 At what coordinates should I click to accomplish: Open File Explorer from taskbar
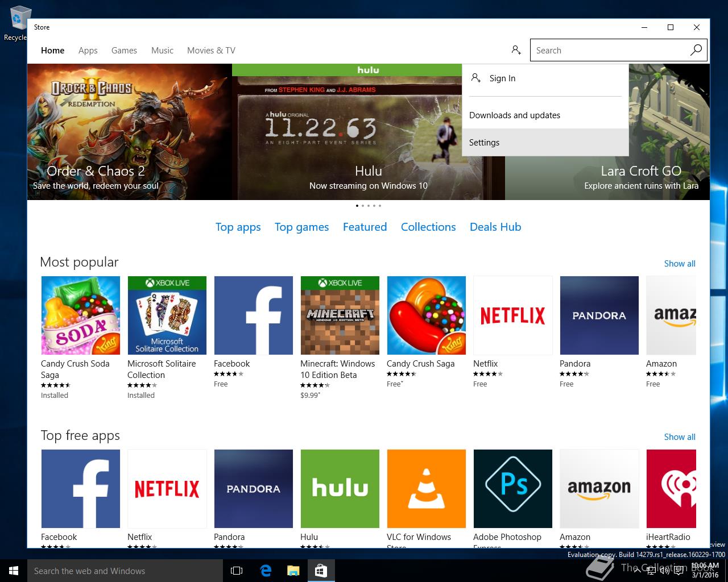pos(293,571)
